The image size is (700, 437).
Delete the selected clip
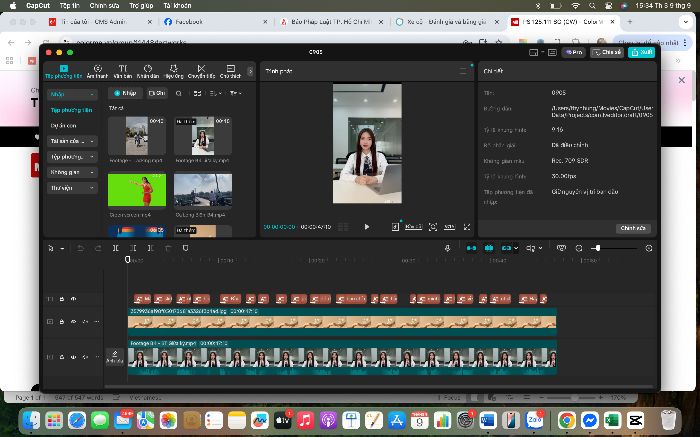tap(168, 248)
